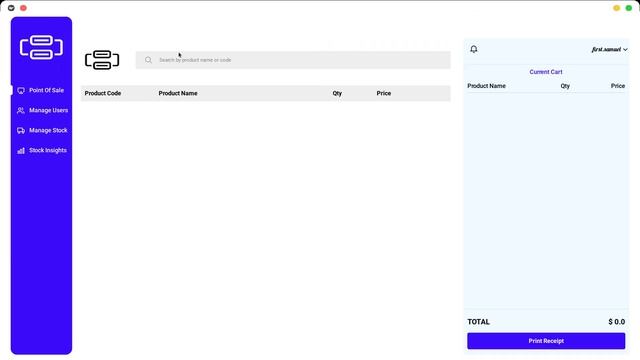Go to Manage Users section

click(x=48, y=110)
